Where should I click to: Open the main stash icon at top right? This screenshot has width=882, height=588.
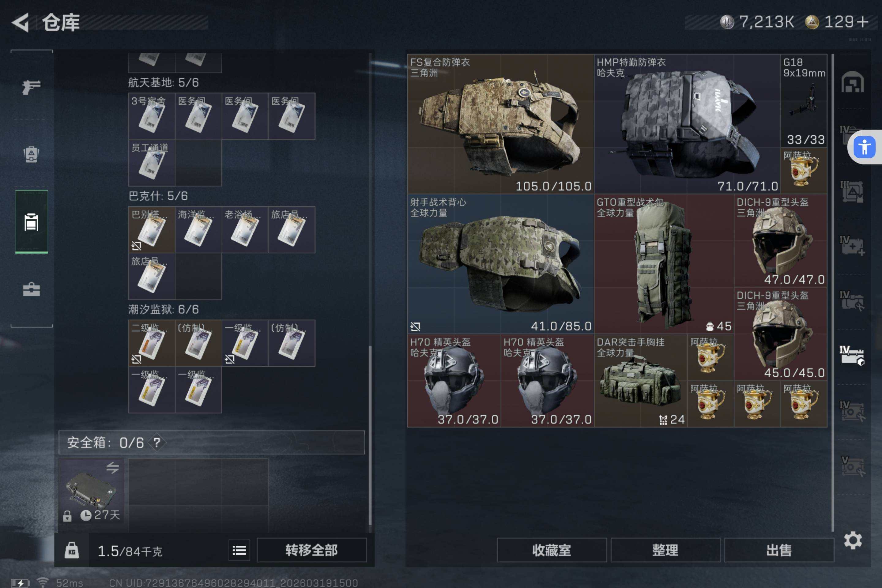click(x=852, y=82)
